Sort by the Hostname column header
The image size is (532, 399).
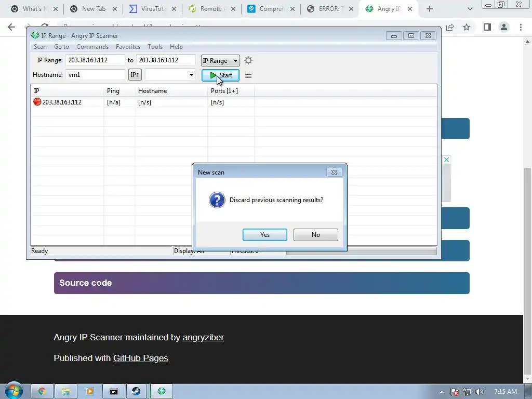click(x=171, y=91)
